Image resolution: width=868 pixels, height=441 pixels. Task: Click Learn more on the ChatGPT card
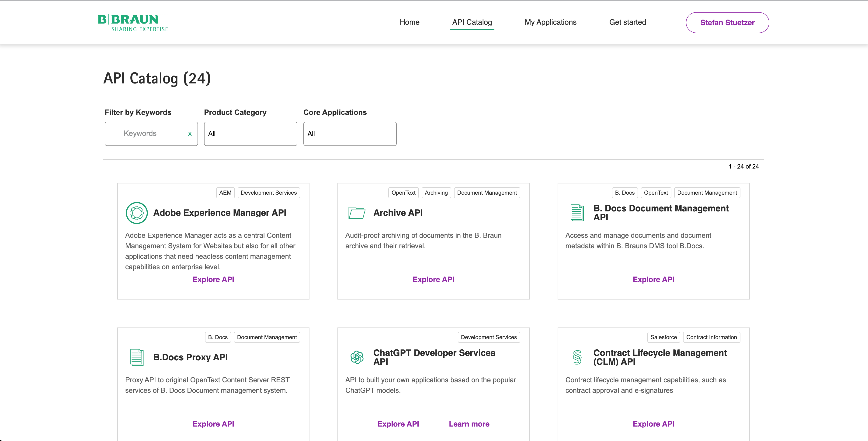tap(469, 424)
